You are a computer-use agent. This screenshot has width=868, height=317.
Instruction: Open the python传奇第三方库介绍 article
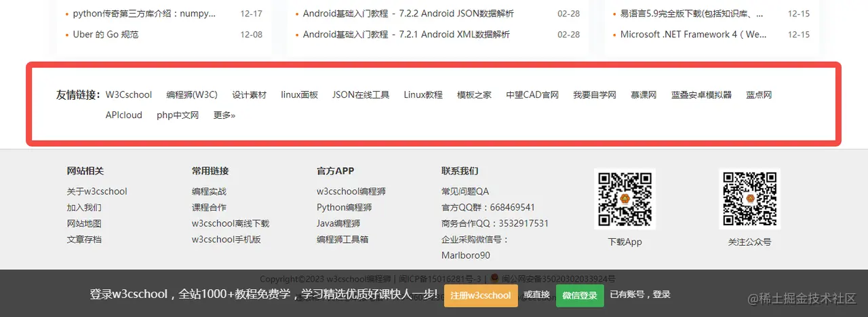pyautogui.click(x=144, y=14)
